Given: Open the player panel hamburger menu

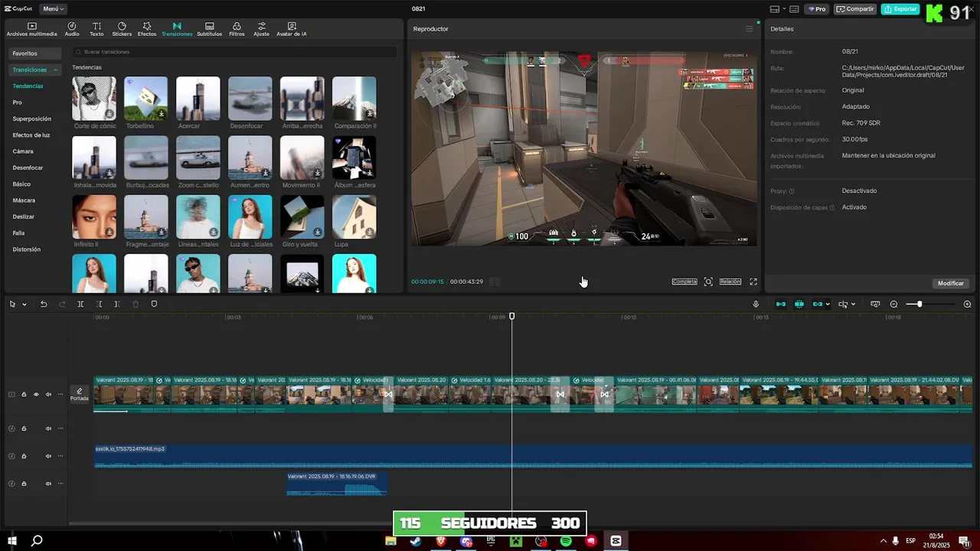Looking at the screenshot, I should tap(749, 29).
